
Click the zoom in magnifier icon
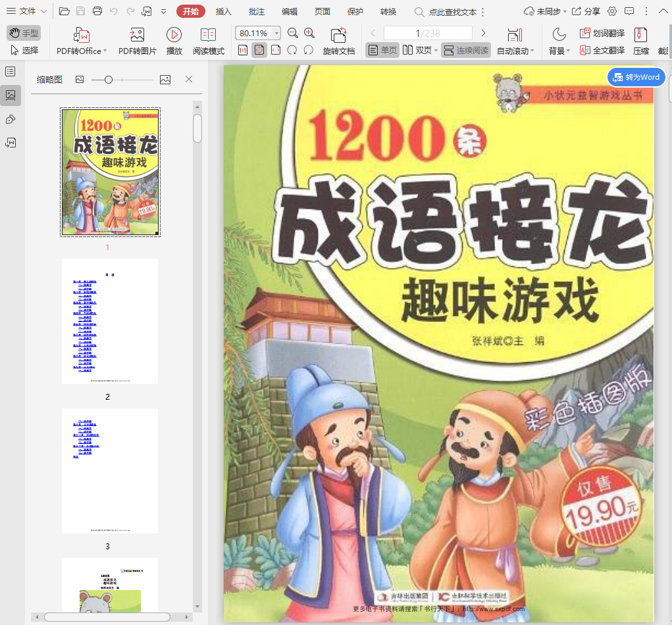point(309,34)
